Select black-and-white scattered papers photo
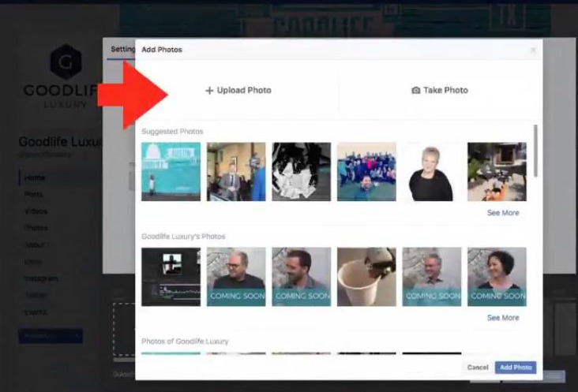Viewport: 578px width, 392px height. [301, 171]
